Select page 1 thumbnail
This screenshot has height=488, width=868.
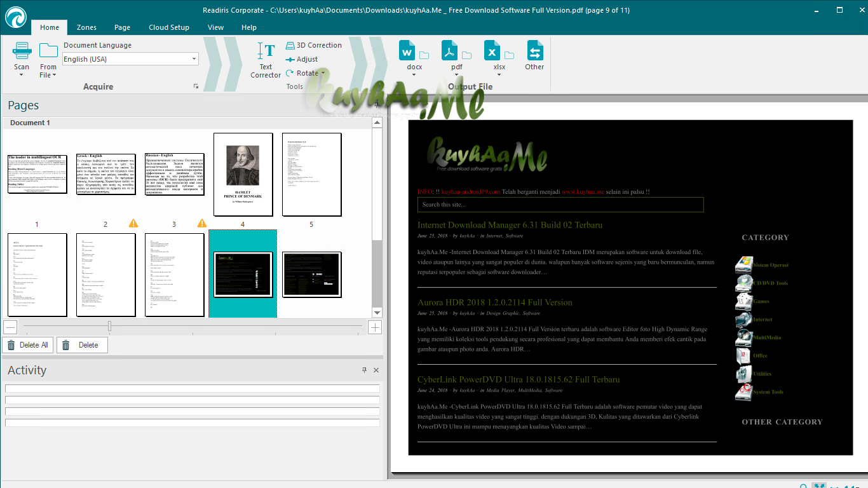(37, 173)
